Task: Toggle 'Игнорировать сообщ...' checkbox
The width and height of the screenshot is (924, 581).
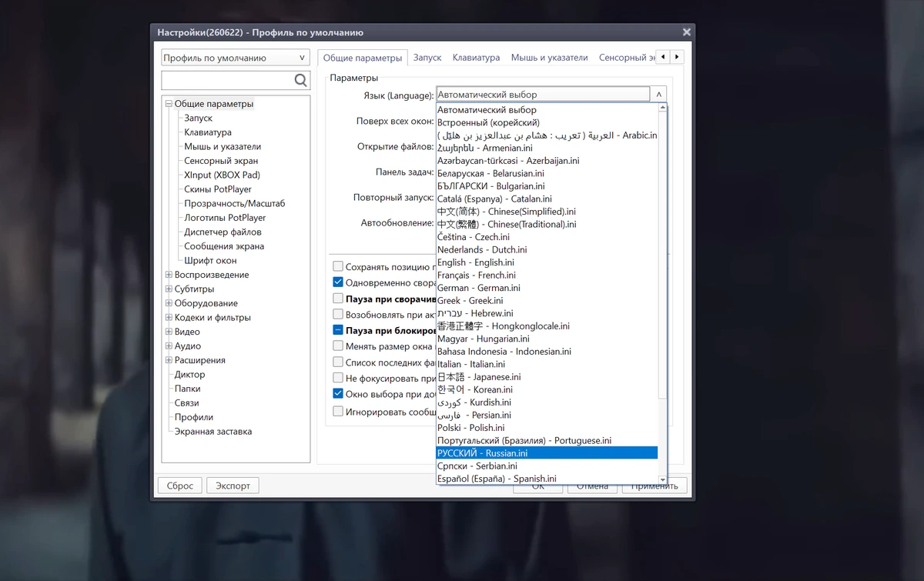Action: point(338,412)
